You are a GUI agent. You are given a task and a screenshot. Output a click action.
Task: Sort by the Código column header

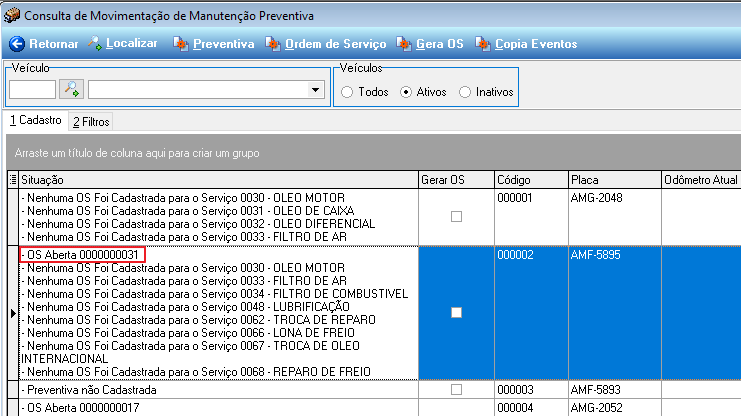point(532,180)
